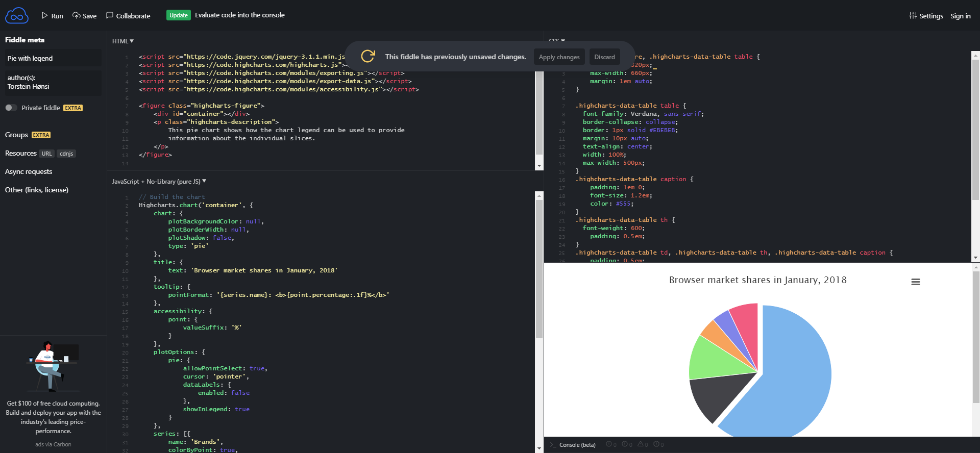Screen dimensions: 980x453
Task: Discard the previously unsaved changes
Action: click(x=604, y=57)
